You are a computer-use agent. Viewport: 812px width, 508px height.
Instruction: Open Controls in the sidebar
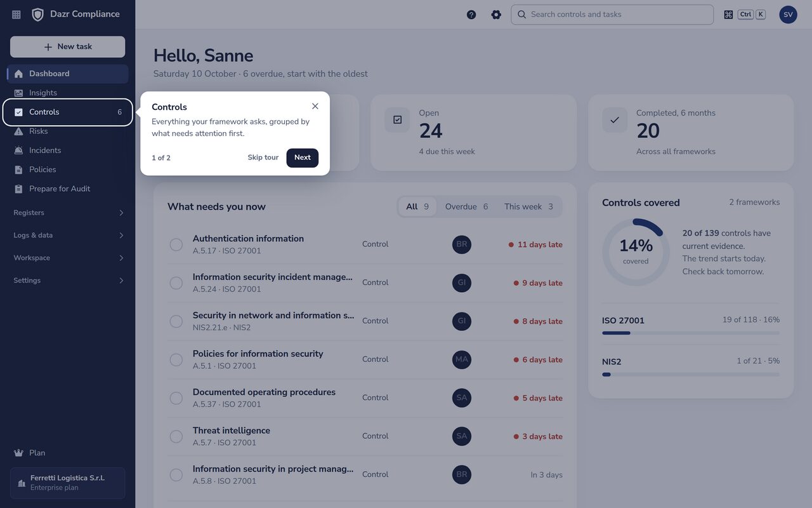point(68,112)
